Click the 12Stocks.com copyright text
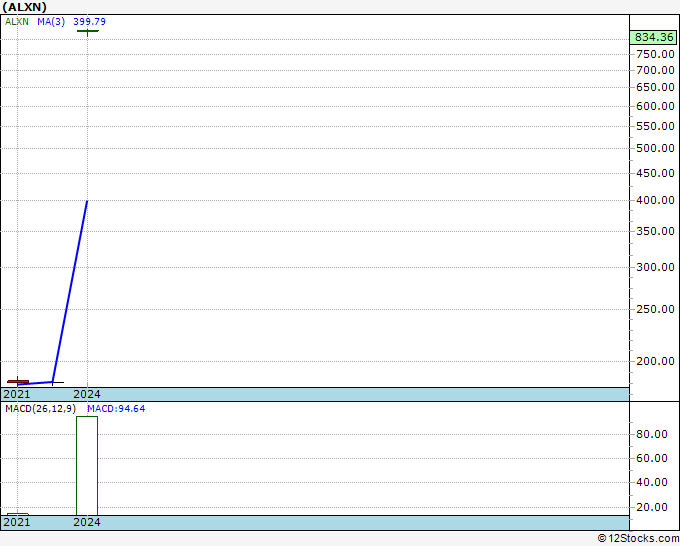The image size is (680, 546). [x=638, y=538]
